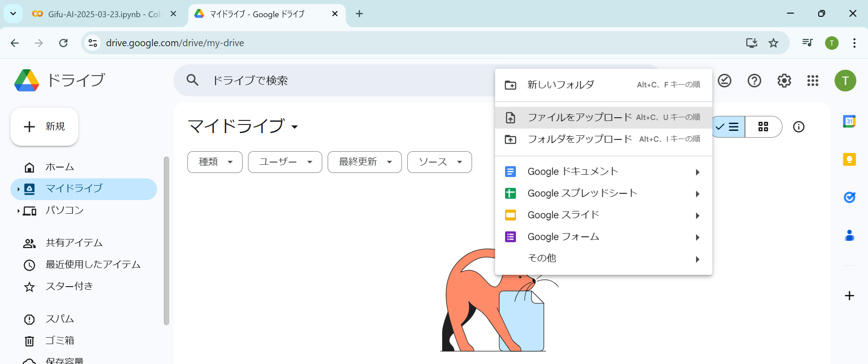Click the address bar URL
Image resolution: width=868 pixels, height=364 pixels.
(x=175, y=43)
